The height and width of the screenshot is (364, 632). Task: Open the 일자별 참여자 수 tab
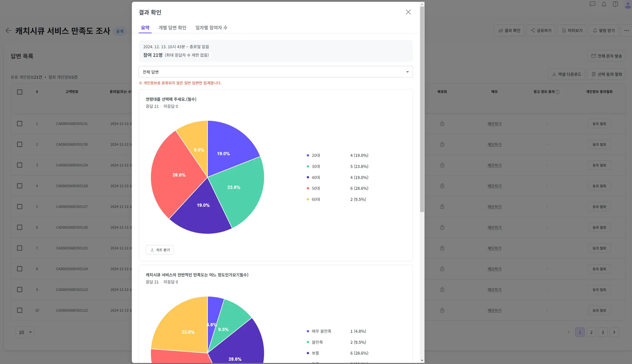click(211, 28)
